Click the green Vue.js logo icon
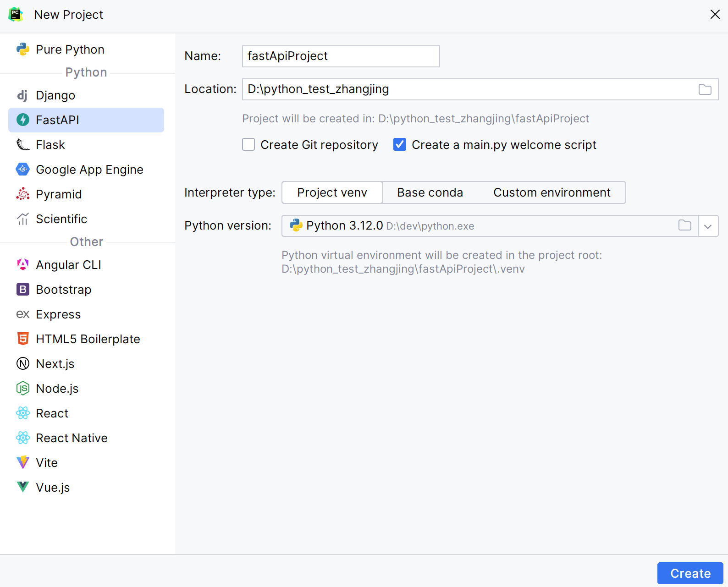The image size is (728, 587). click(x=23, y=487)
